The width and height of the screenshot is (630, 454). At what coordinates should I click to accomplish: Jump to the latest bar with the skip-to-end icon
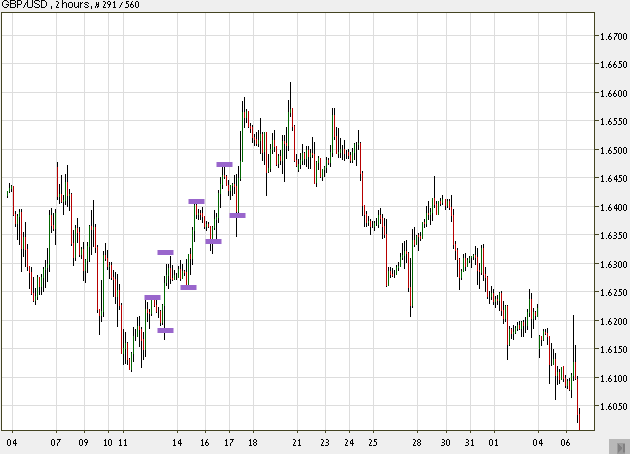pos(620,447)
